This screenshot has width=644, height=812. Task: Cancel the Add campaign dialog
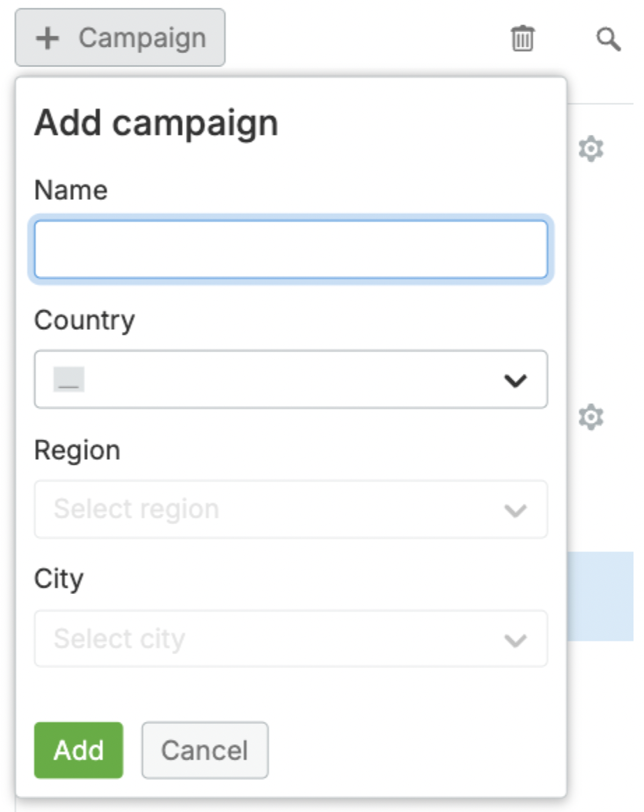(x=205, y=751)
